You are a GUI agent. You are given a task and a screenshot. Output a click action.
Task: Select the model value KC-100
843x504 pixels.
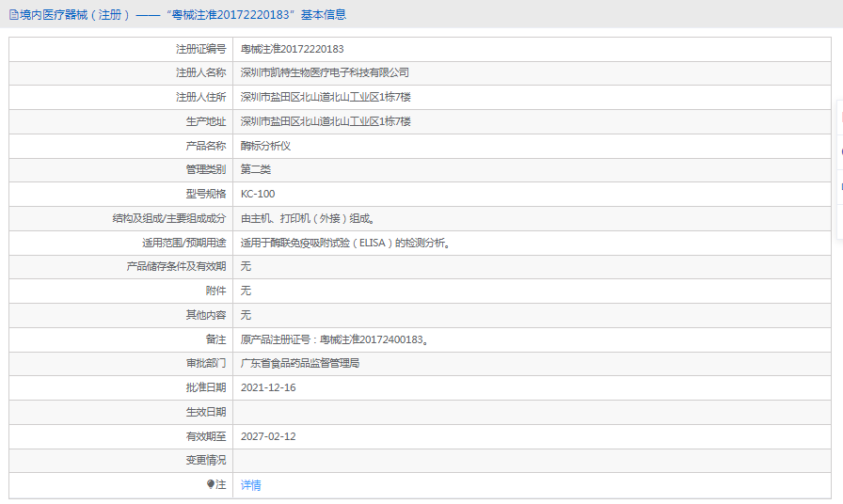(x=258, y=194)
